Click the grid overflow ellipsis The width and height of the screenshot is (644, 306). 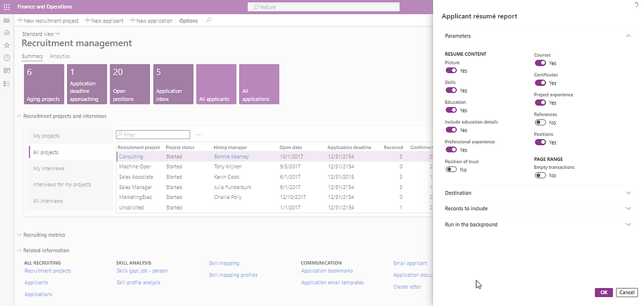pos(199,135)
